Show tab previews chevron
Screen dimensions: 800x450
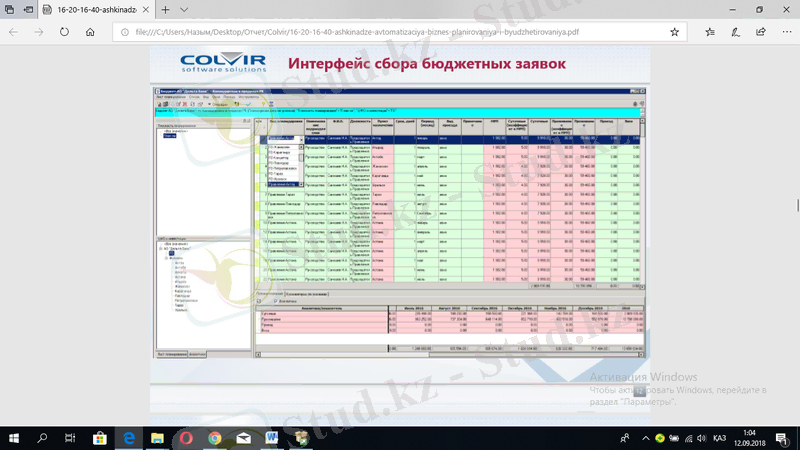click(x=184, y=9)
